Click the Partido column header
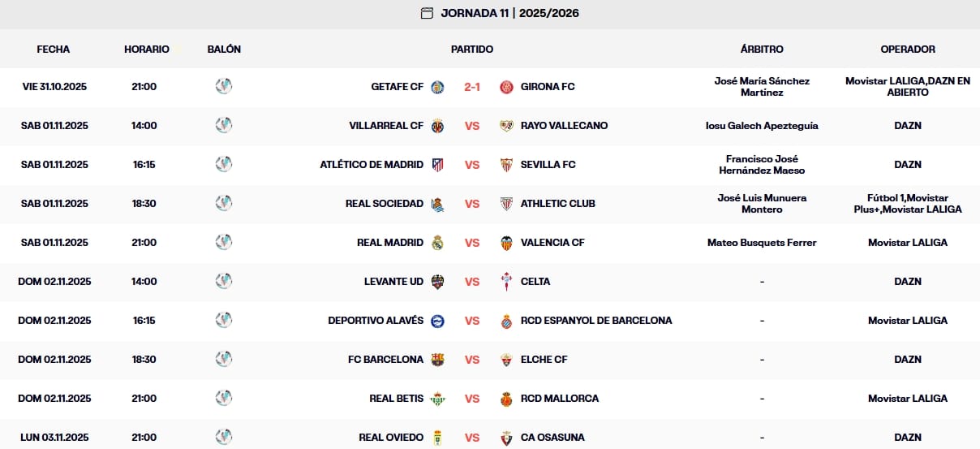Viewport: 980px width, 449px height. [x=472, y=50]
